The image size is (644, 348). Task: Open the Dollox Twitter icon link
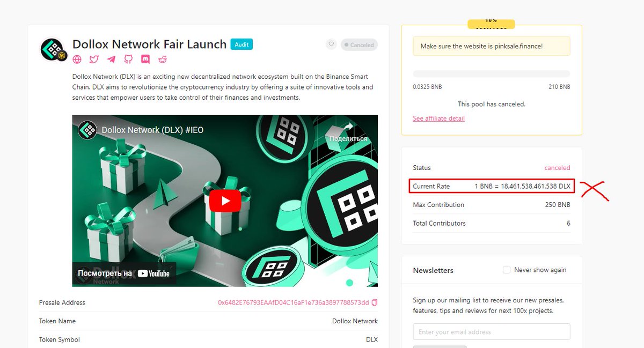94,60
